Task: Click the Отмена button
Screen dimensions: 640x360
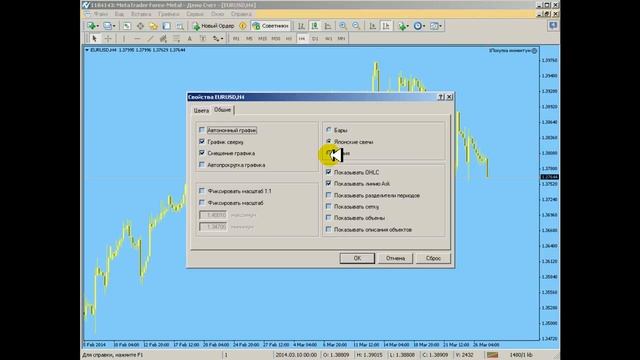Action: (x=395, y=258)
